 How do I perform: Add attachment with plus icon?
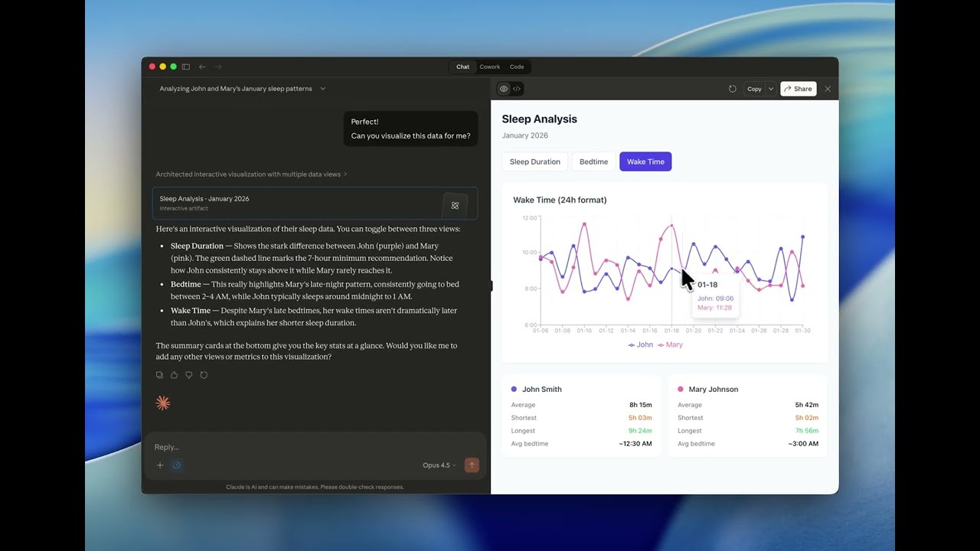pos(160,465)
